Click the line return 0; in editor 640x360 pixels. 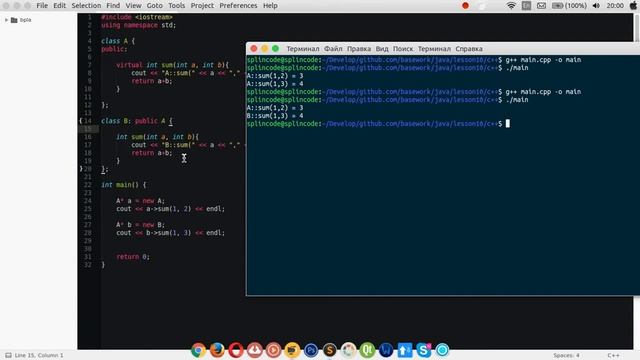(x=133, y=257)
